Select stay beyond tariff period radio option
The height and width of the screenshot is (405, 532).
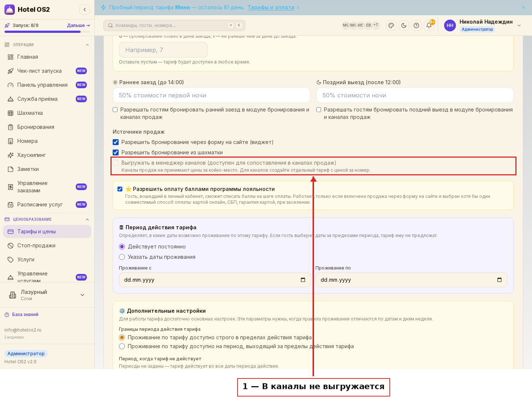pyautogui.click(x=122, y=346)
